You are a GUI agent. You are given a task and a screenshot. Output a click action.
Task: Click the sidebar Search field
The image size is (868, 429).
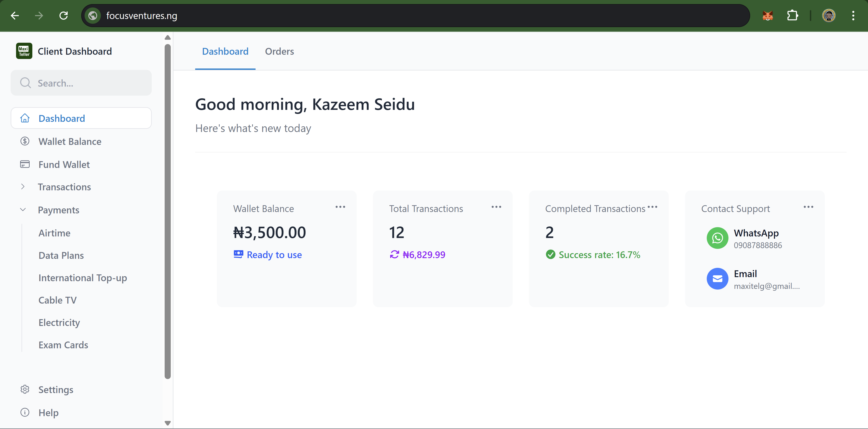pyautogui.click(x=81, y=83)
